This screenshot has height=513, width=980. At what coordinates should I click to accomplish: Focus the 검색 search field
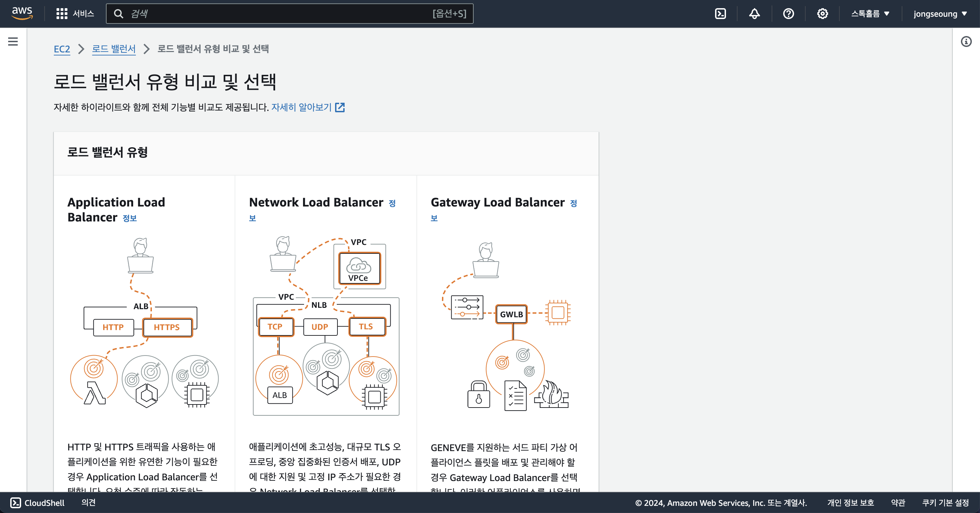coord(289,14)
